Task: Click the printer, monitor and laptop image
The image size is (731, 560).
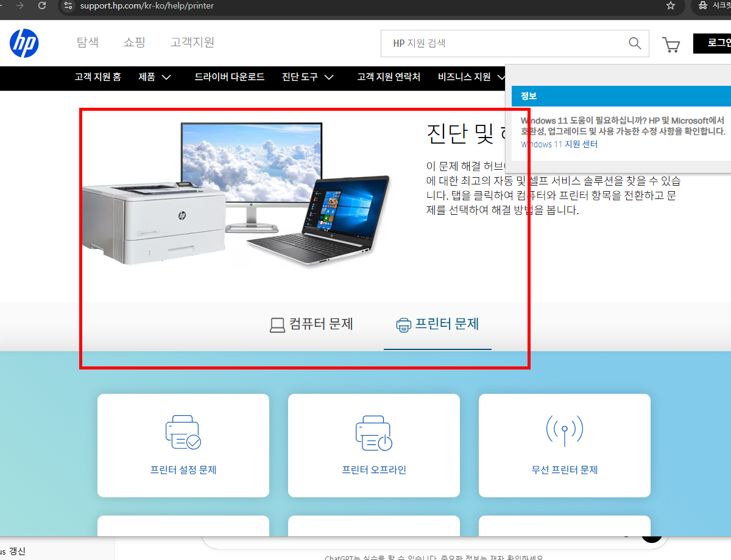Action: tap(236, 194)
